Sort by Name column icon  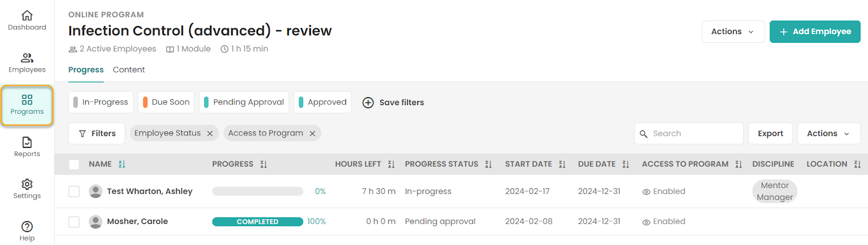coord(122,164)
